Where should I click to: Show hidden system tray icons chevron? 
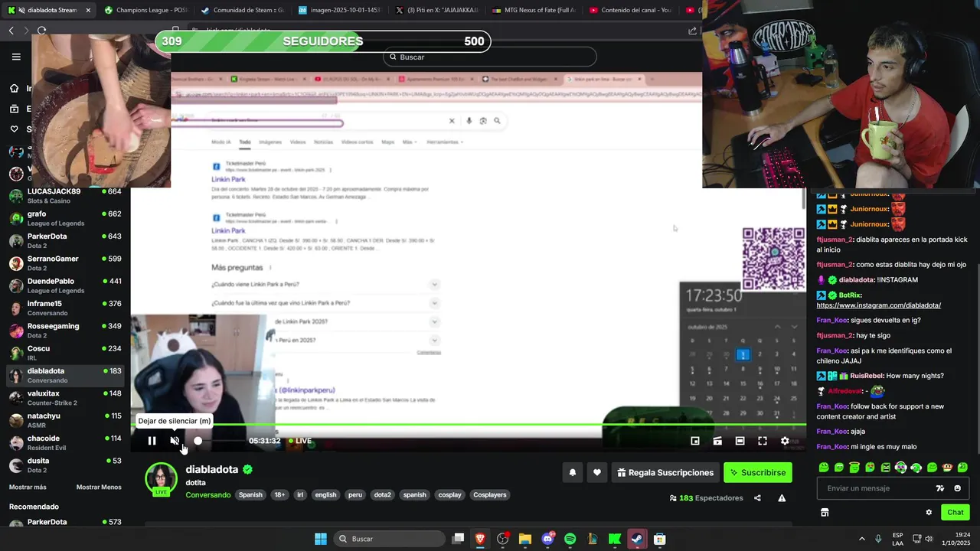(861, 539)
